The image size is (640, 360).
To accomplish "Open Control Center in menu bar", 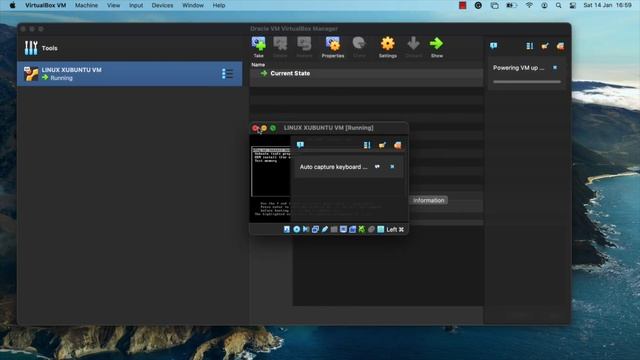I will click(x=573, y=5).
